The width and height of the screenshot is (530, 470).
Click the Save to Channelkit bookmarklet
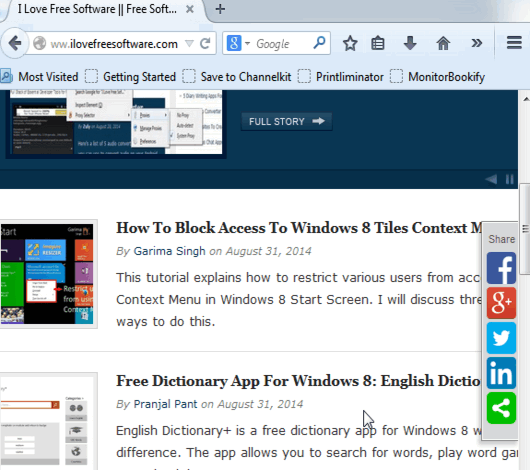237,77
